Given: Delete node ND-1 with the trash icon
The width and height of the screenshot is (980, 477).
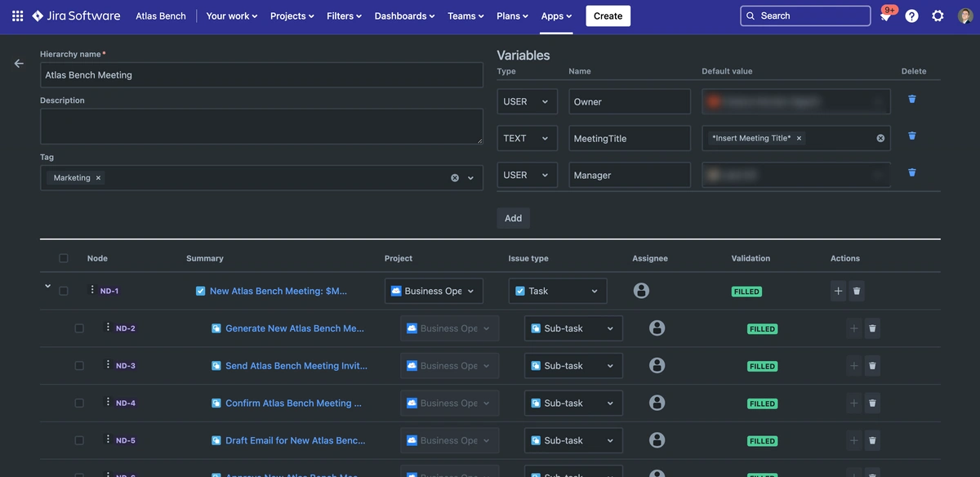Looking at the screenshot, I should 857,291.
